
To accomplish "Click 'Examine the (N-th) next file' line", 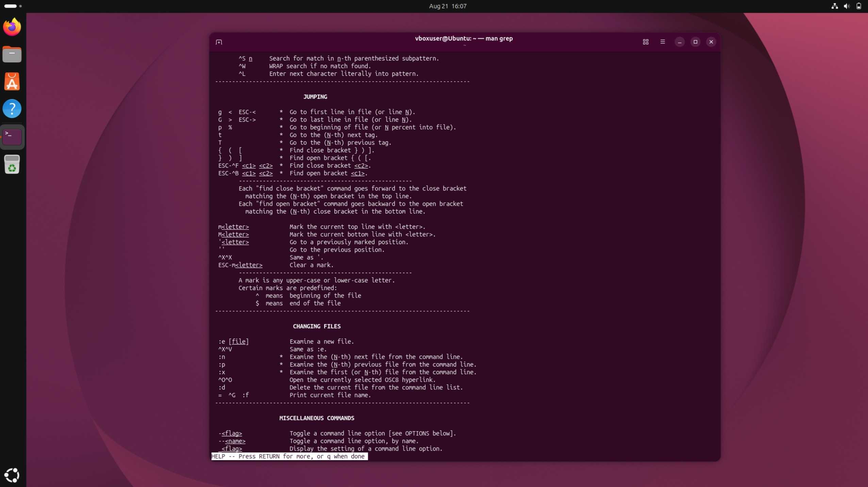I will tap(376, 357).
